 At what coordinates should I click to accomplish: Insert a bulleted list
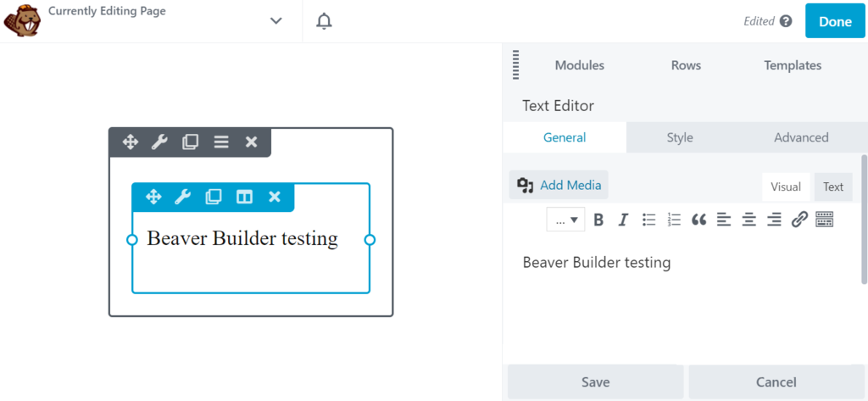pyautogui.click(x=648, y=220)
